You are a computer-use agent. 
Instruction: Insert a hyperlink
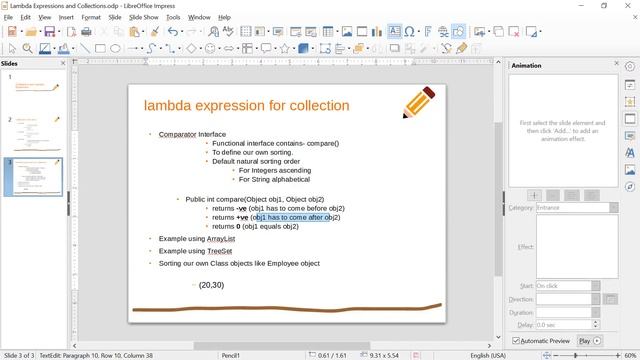443,31
